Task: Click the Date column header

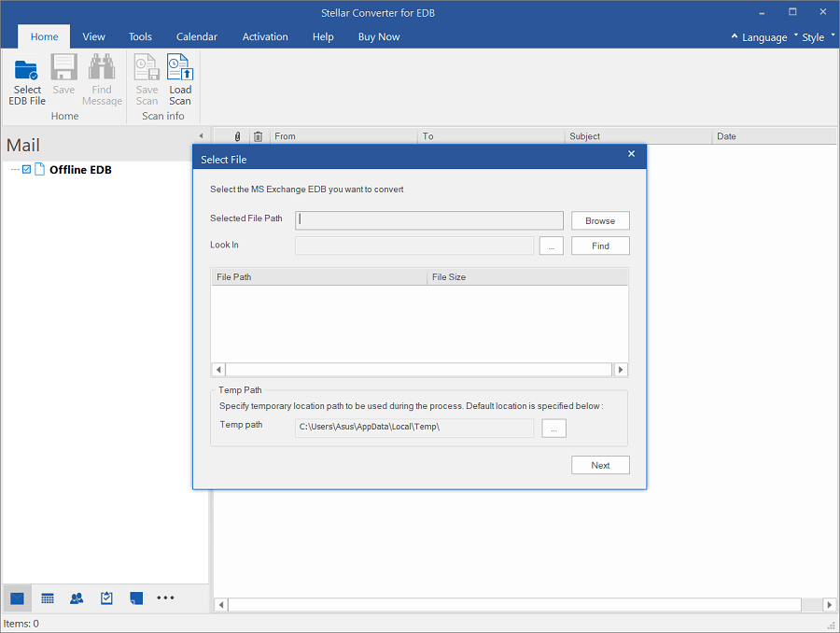Action: (x=774, y=136)
